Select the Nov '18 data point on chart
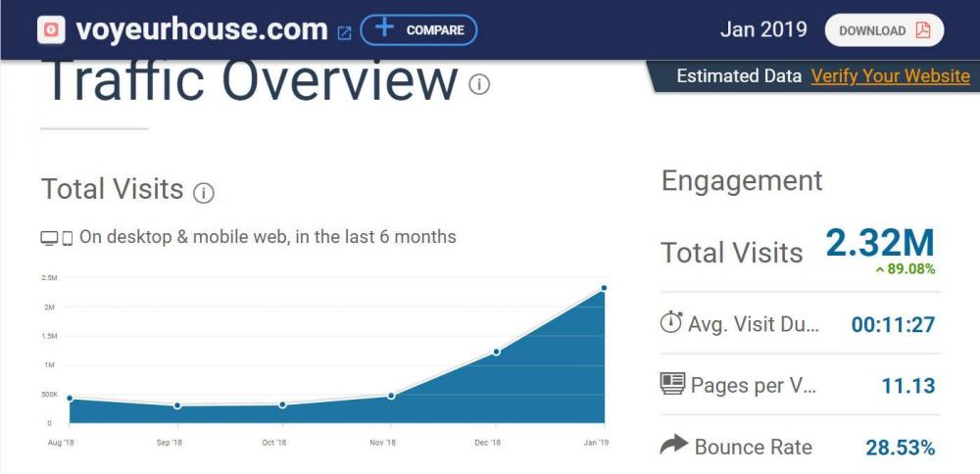The height and width of the screenshot is (474, 980). (391, 396)
